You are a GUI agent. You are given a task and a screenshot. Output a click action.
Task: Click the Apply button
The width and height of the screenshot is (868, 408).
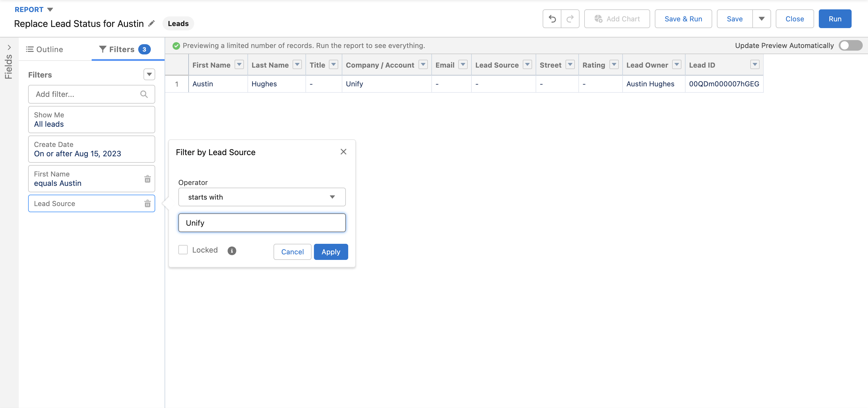click(331, 252)
